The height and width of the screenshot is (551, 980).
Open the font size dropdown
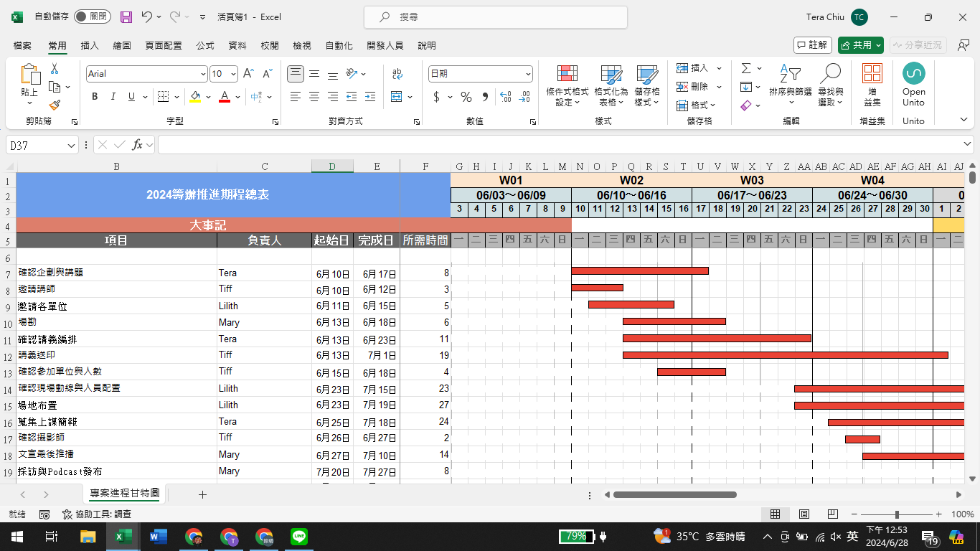pyautogui.click(x=235, y=74)
